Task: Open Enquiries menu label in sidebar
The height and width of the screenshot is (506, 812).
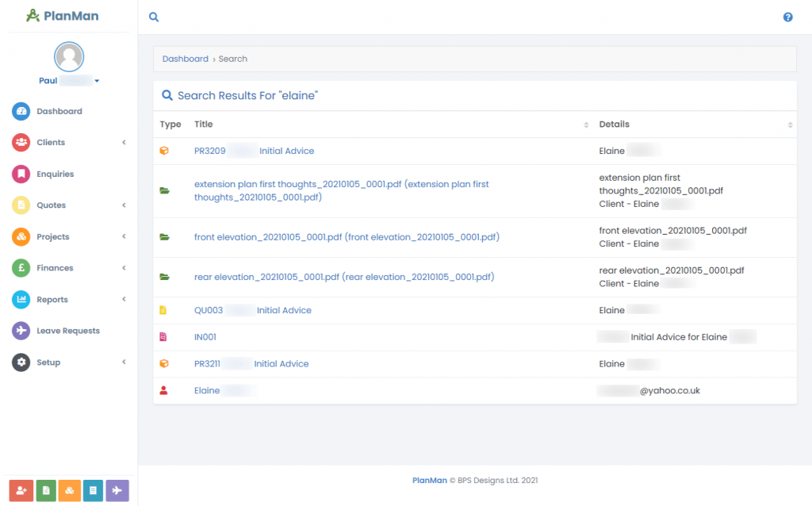Action: click(x=56, y=174)
